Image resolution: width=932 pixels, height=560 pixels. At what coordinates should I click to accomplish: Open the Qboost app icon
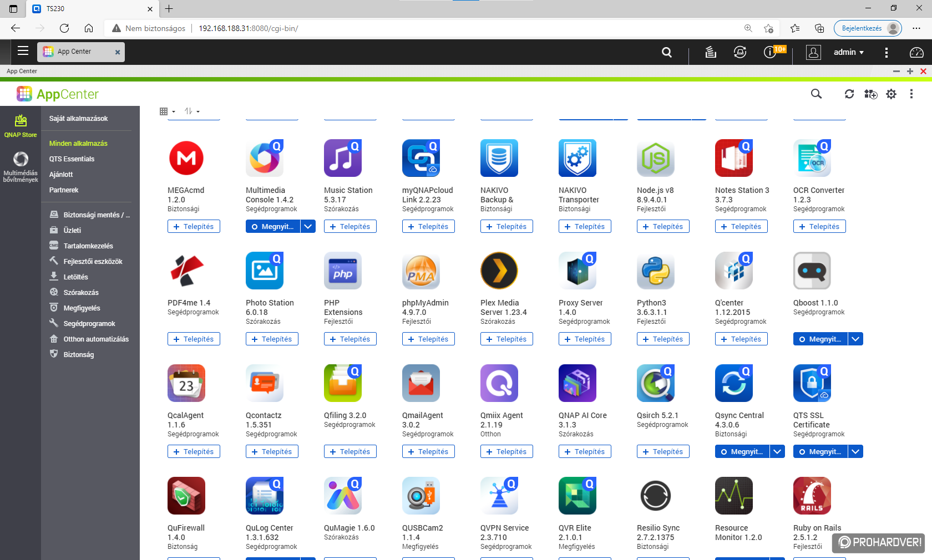click(812, 271)
